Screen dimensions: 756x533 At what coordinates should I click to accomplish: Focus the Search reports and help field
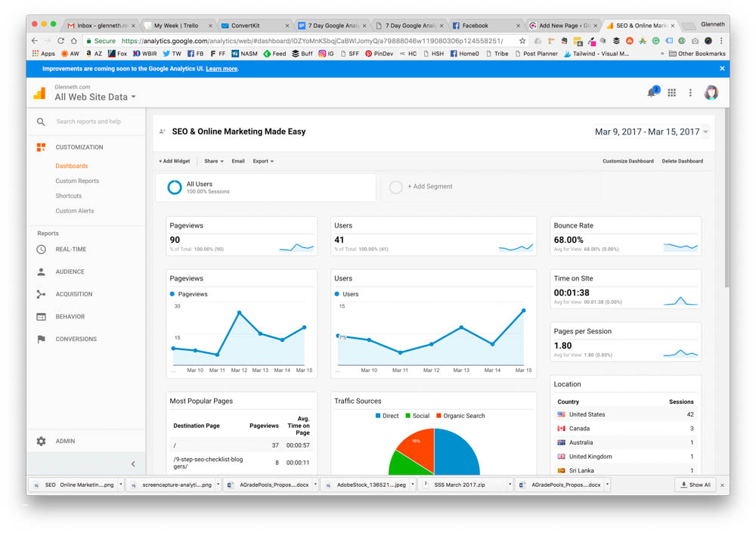coord(88,122)
